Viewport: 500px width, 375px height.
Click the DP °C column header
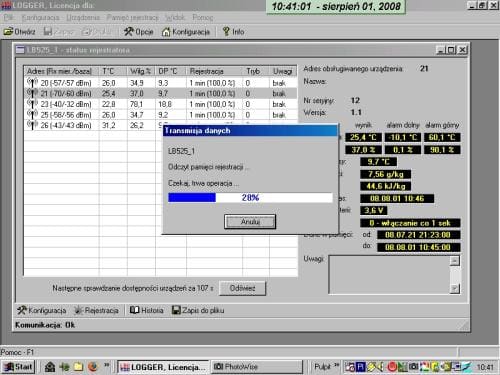click(x=171, y=71)
